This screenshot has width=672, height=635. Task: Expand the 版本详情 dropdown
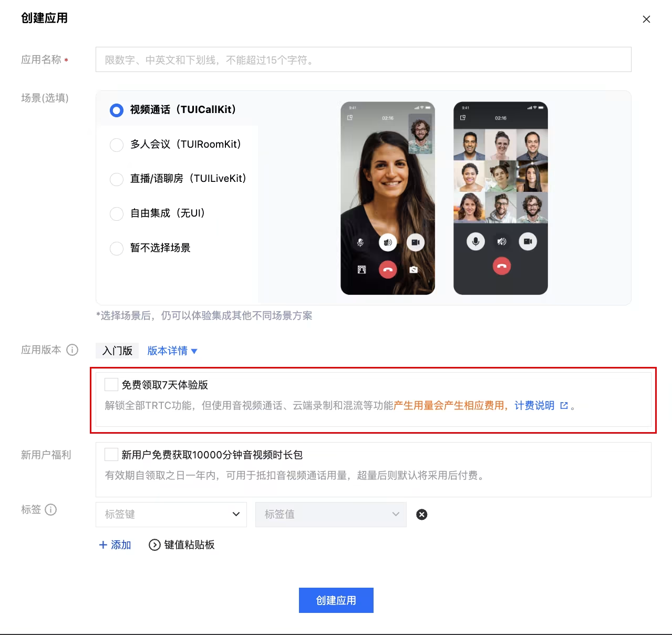click(172, 351)
